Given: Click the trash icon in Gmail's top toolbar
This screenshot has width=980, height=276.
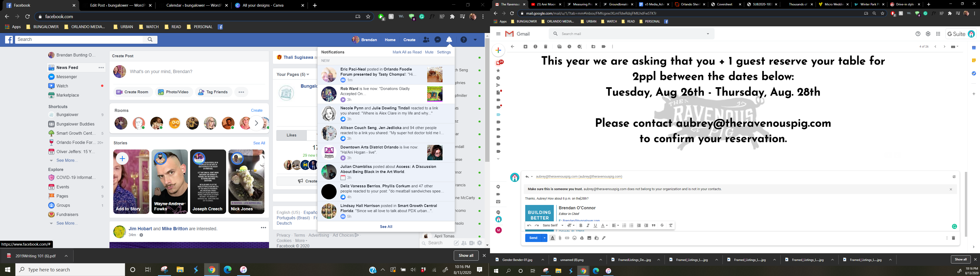Looking at the screenshot, I should pos(546,47).
